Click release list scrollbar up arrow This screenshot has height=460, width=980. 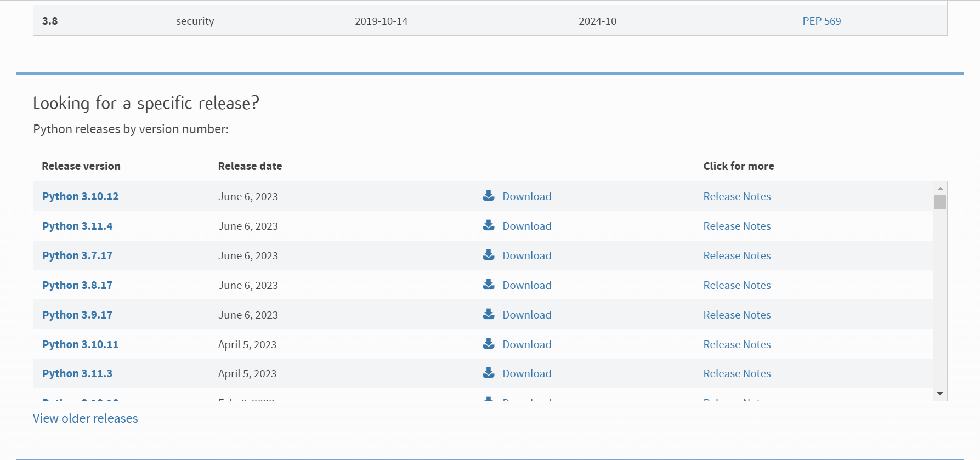pos(940,189)
